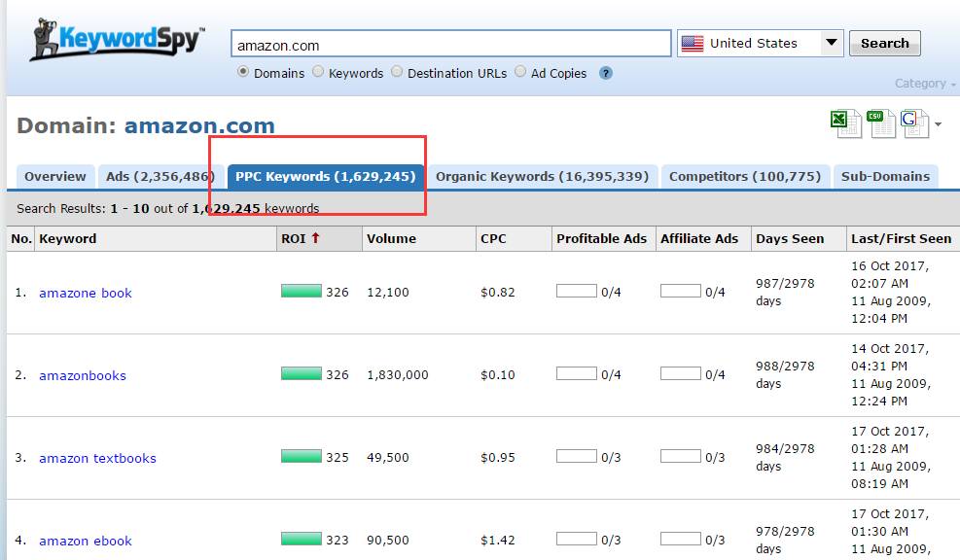
Task: Click CPC value $1.42
Action: pos(498,540)
